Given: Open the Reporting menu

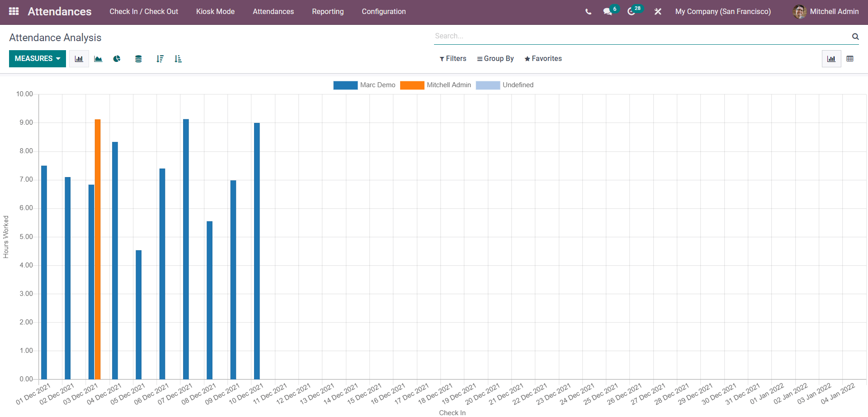Looking at the screenshot, I should click(x=328, y=12).
